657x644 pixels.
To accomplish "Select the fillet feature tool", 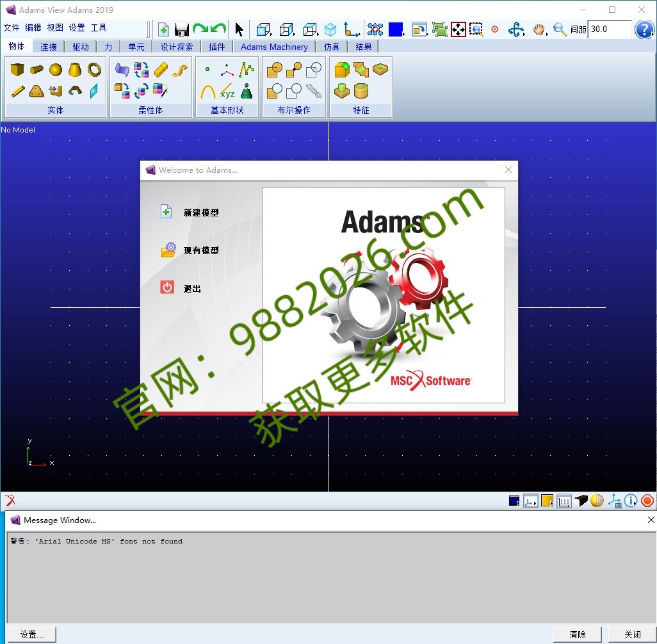I will point(341,70).
